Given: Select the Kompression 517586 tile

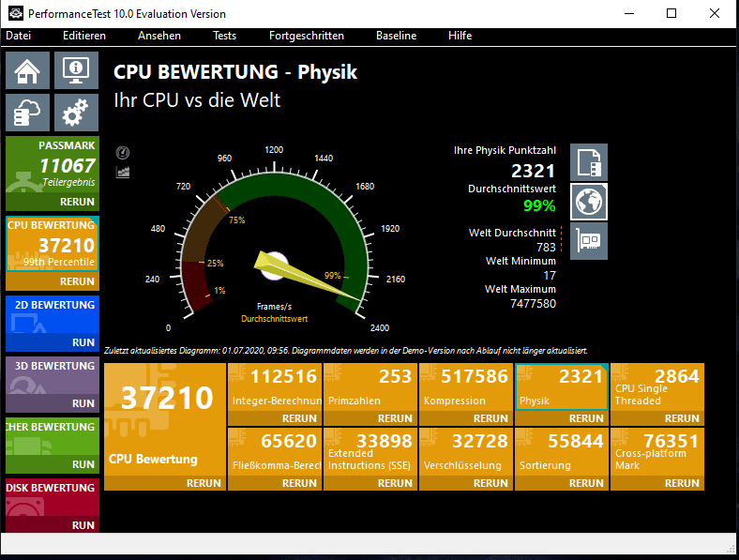Looking at the screenshot, I should pos(466,387).
